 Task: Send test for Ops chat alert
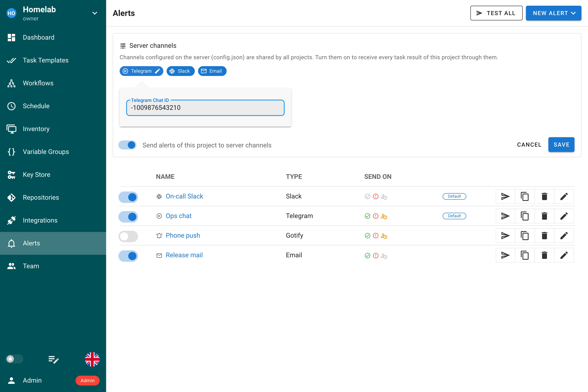(505, 216)
